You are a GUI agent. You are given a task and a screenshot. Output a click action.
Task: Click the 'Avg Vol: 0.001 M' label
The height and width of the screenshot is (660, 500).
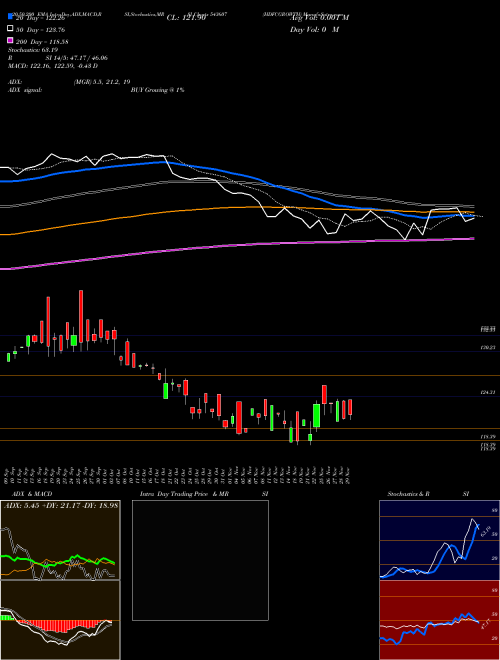(319, 18)
